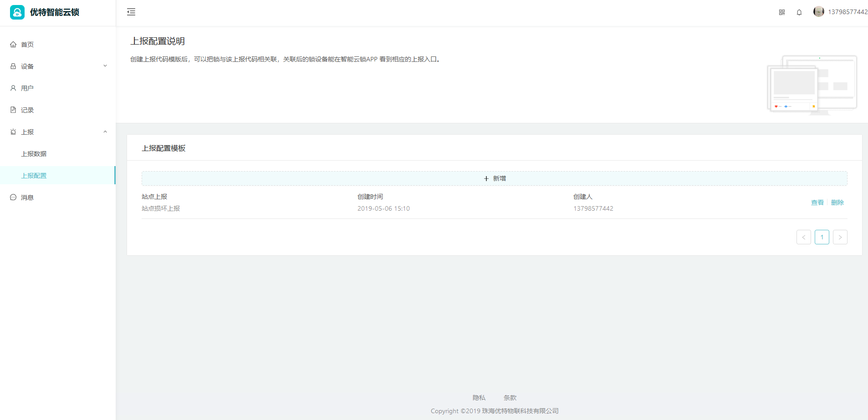Click the lock icon beside 设备

tap(13, 66)
